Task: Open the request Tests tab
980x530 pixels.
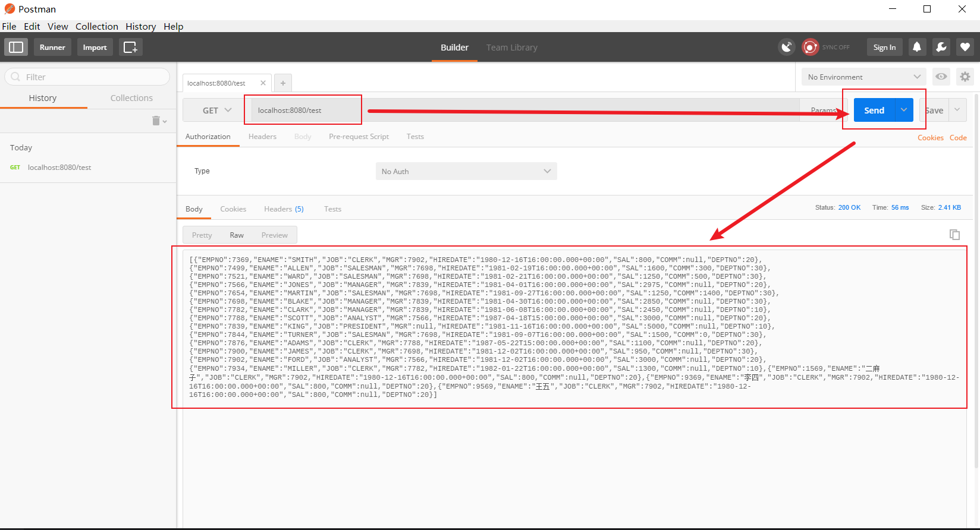Action: (415, 136)
